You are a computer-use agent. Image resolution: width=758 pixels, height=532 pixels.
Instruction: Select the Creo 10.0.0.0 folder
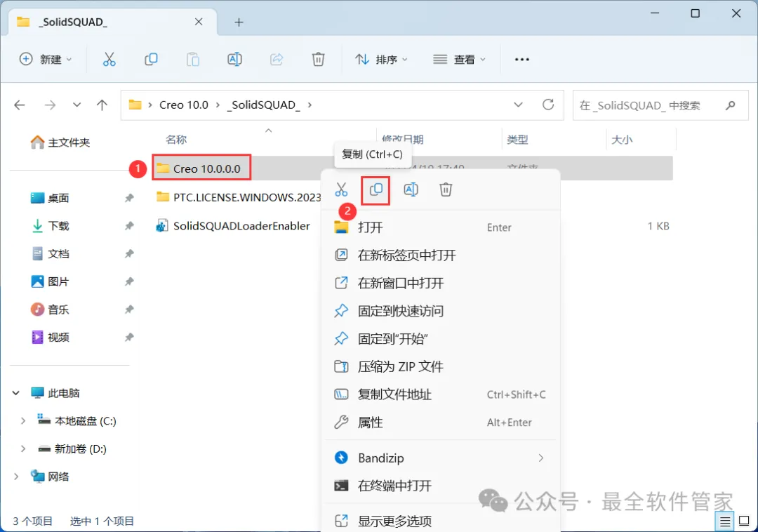tap(206, 168)
